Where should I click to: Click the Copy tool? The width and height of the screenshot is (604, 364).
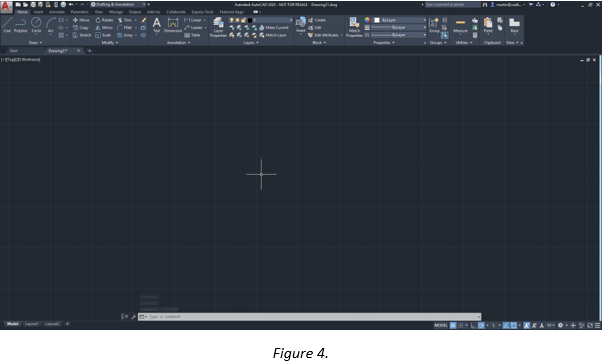(81, 28)
